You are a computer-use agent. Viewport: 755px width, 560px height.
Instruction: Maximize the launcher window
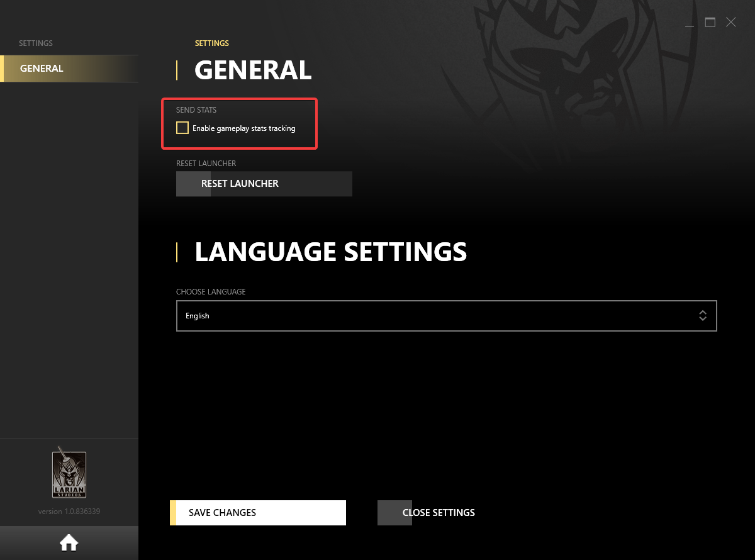[710, 23]
